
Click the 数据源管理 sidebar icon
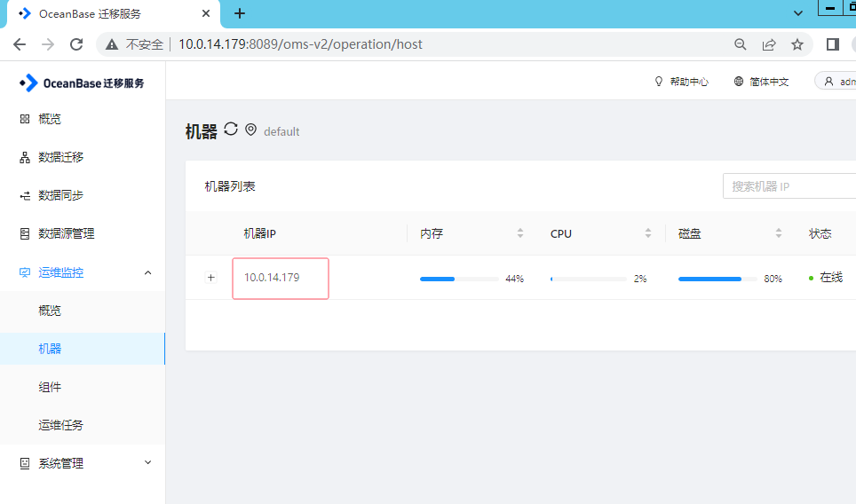[x=25, y=234]
